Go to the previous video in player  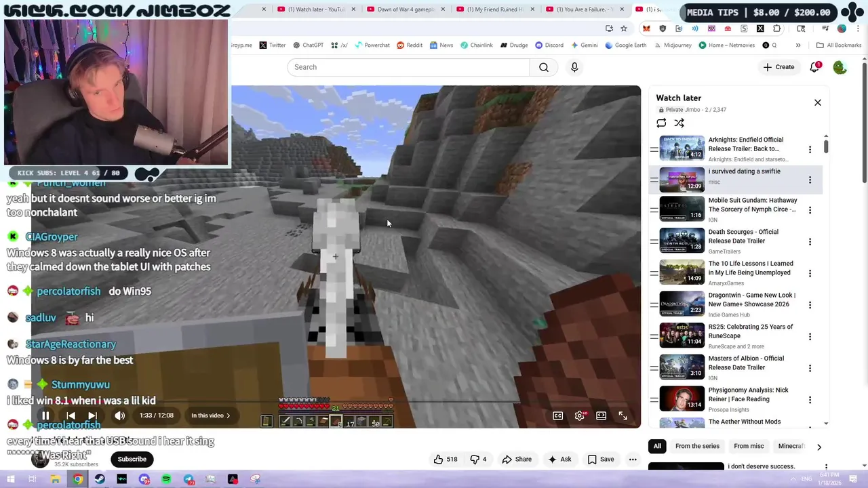coord(71,415)
